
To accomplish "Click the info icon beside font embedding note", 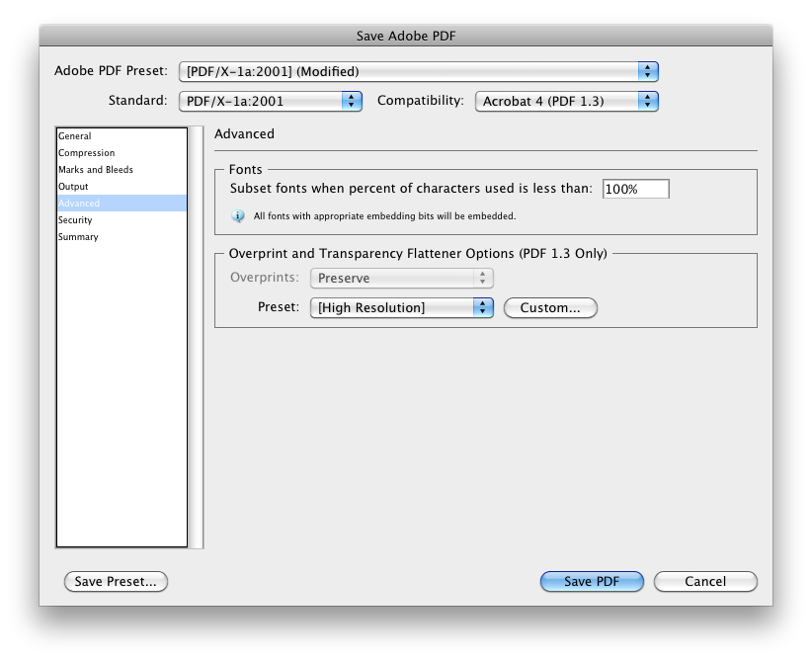I will 238,216.
